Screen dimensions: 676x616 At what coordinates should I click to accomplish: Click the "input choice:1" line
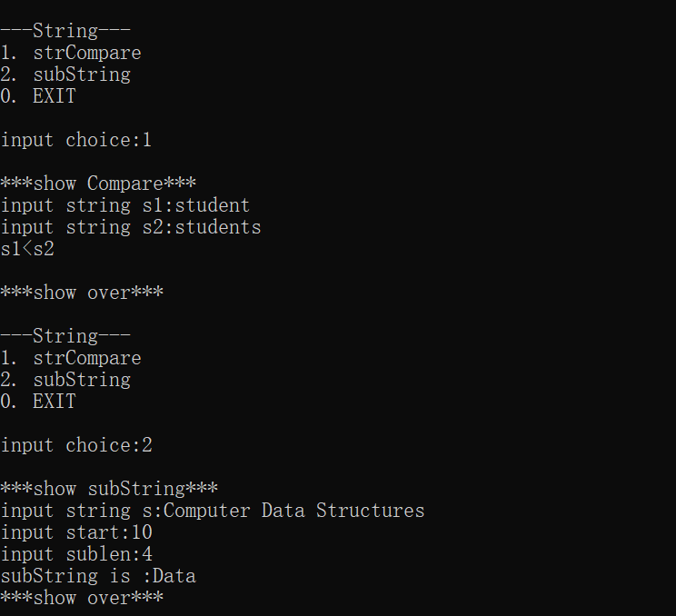pos(76,140)
